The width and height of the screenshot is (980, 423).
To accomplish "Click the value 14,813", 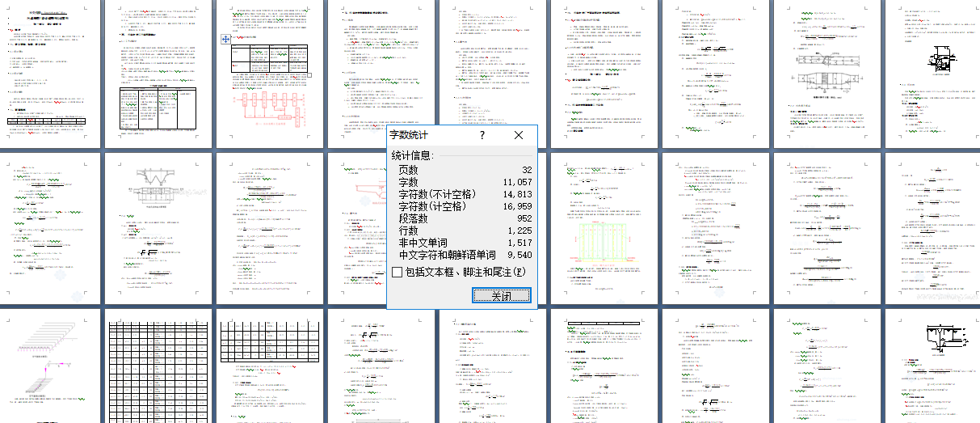I will [517, 194].
